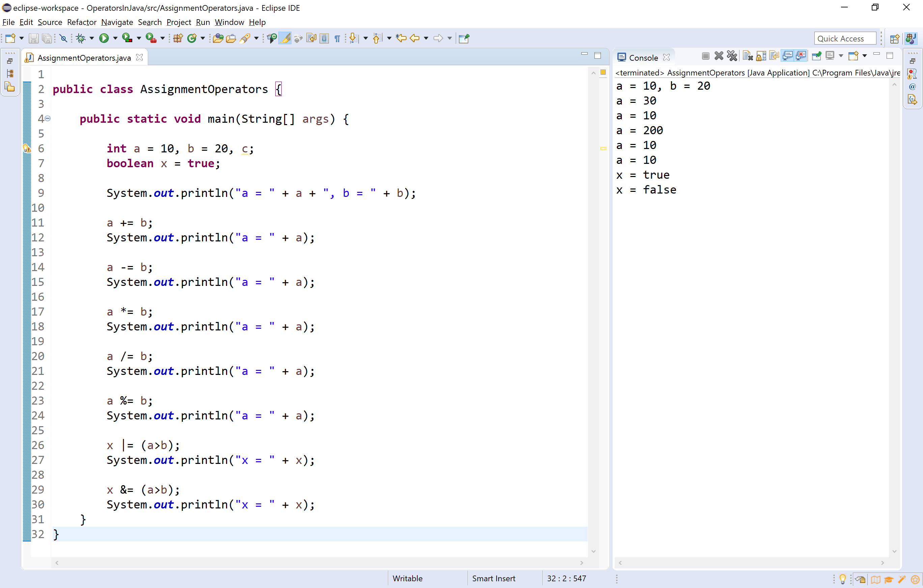Toggle the Mark Occurrences highlighter
This screenshot has width=923, height=588.
point(285,38)
